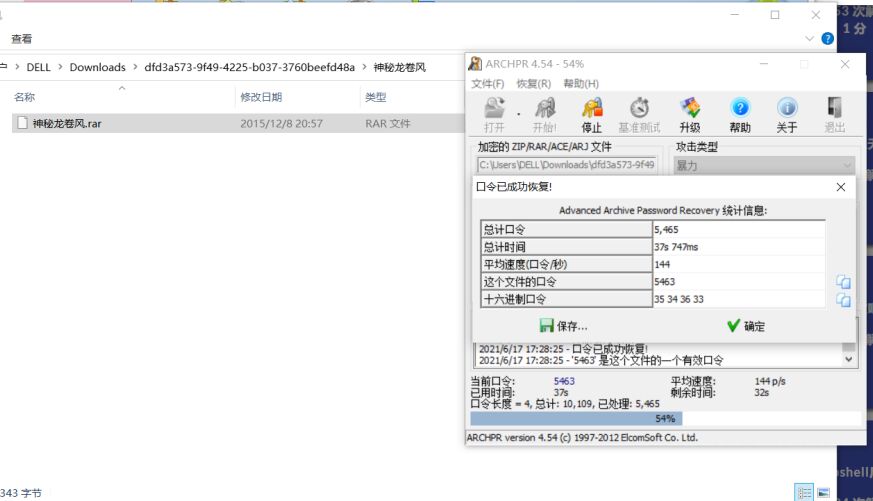Click the 这个文件的口令 password value 5463
Image resolution: width=873 pixels, height=501 pixels.
[x=664, y=282]
